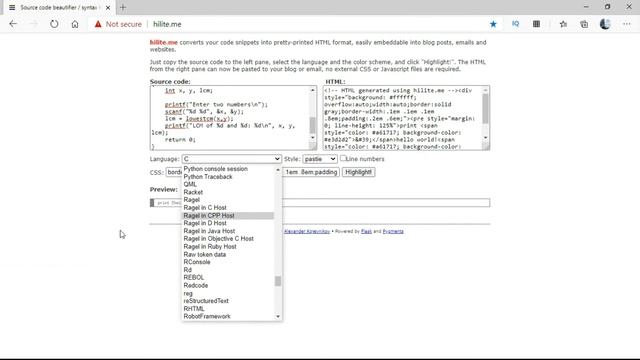Open the Style dropdown showing pastie
The width and height of the screenshot is (640, 360).
coord(320,159)
